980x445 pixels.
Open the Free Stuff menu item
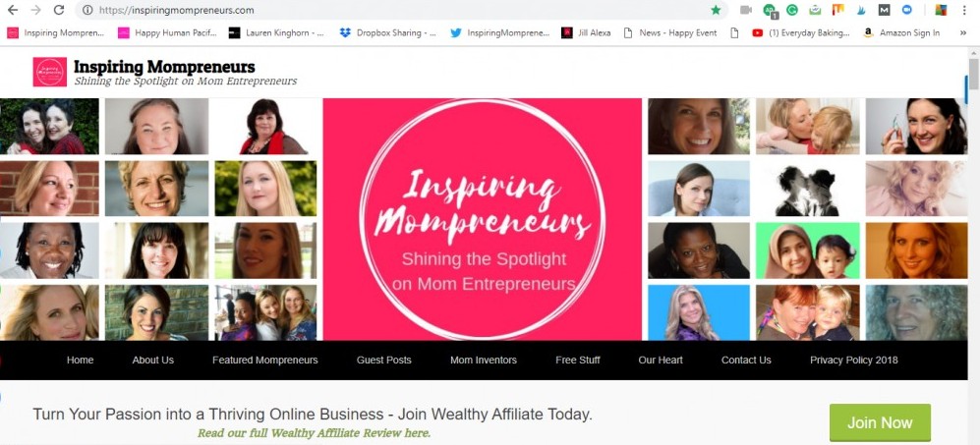coord(578,360)
